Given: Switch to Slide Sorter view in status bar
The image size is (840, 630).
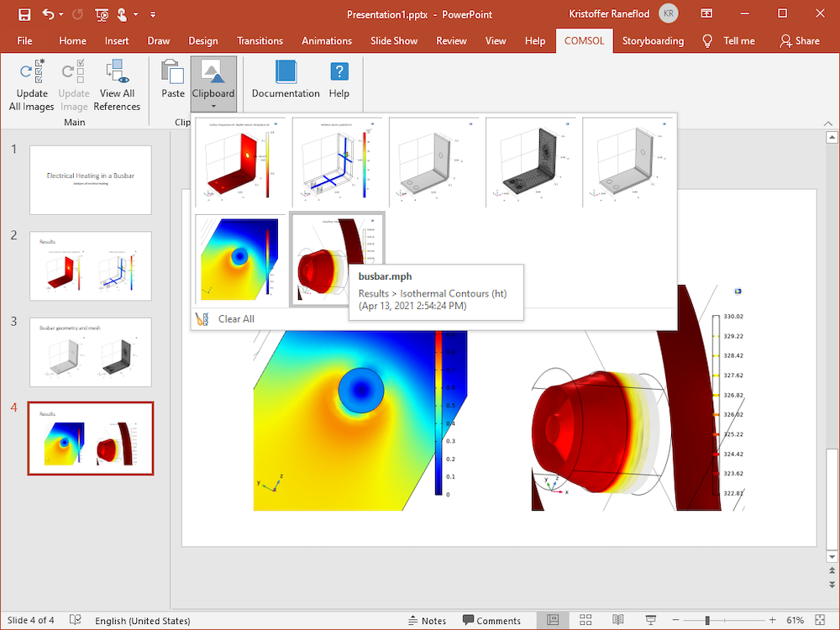Looking at the screenshot, I should pyautogui.click(x=585, y=620).
